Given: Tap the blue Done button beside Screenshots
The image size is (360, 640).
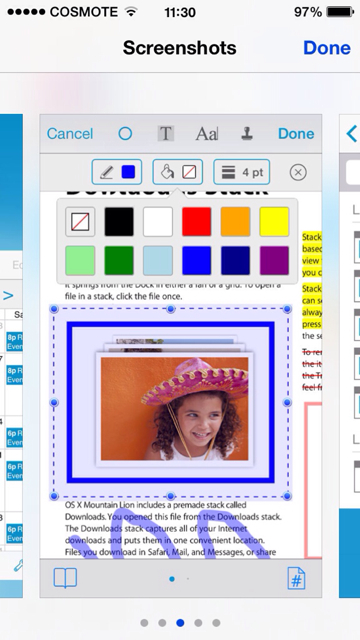Looking at the screenshot, I should pyautogui.click(x=327, y=48).
